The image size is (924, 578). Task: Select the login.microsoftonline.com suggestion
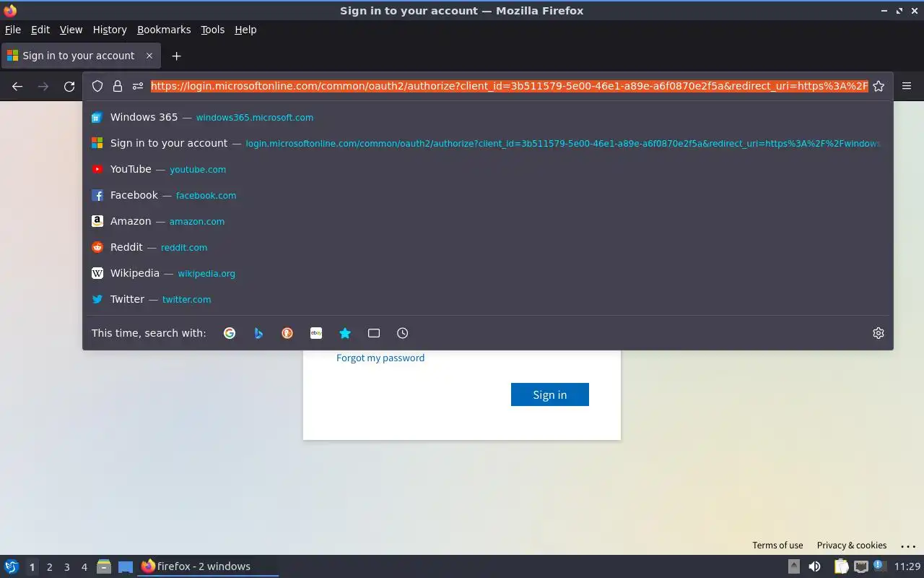click(x=488, y=143)
